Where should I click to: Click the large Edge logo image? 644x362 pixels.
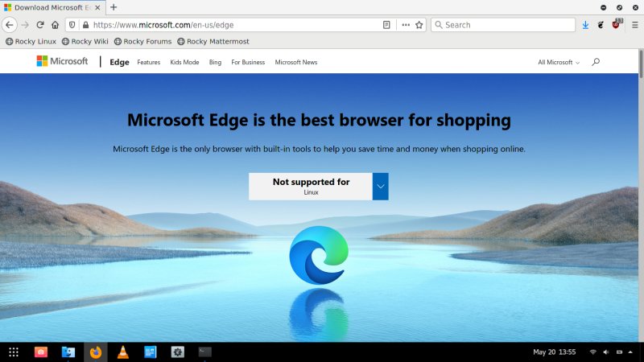click(319, 255)
